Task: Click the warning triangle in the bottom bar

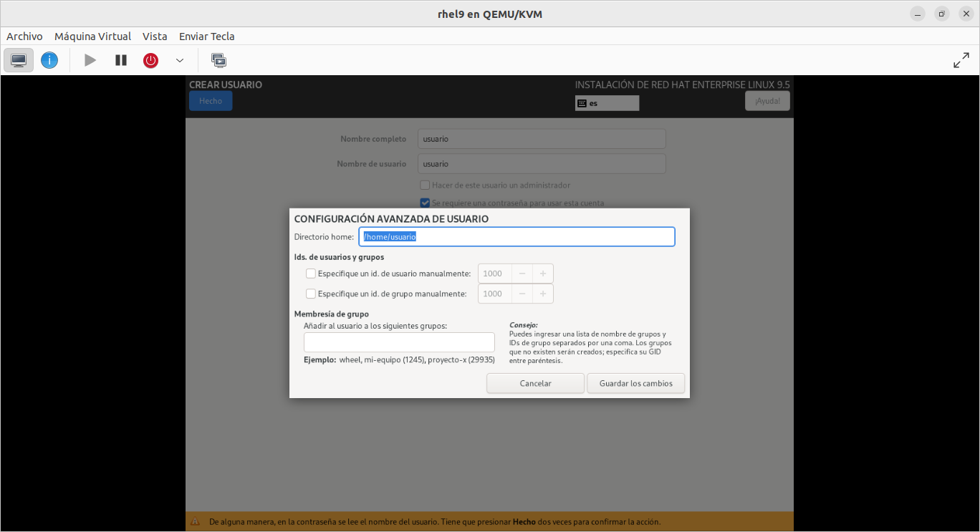Action: coord(195,522)
